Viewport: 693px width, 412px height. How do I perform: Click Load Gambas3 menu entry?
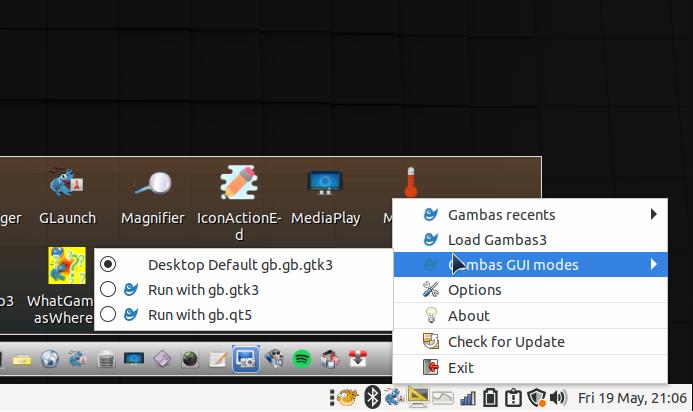497,240
